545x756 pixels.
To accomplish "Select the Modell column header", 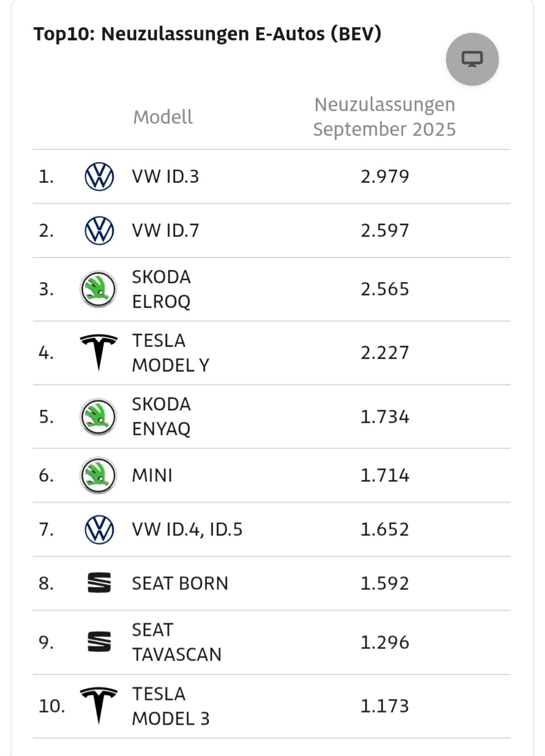I will [163, 117].
